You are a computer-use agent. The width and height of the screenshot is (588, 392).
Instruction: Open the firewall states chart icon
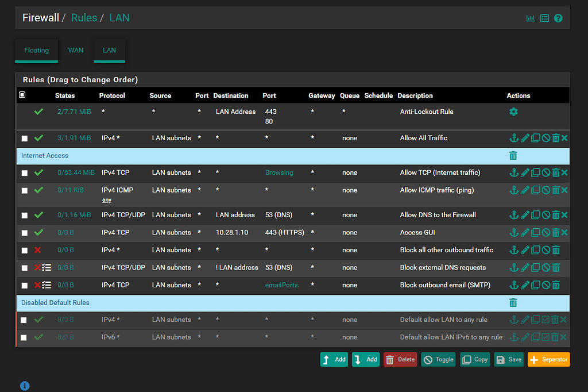click(x=530, y=18)
